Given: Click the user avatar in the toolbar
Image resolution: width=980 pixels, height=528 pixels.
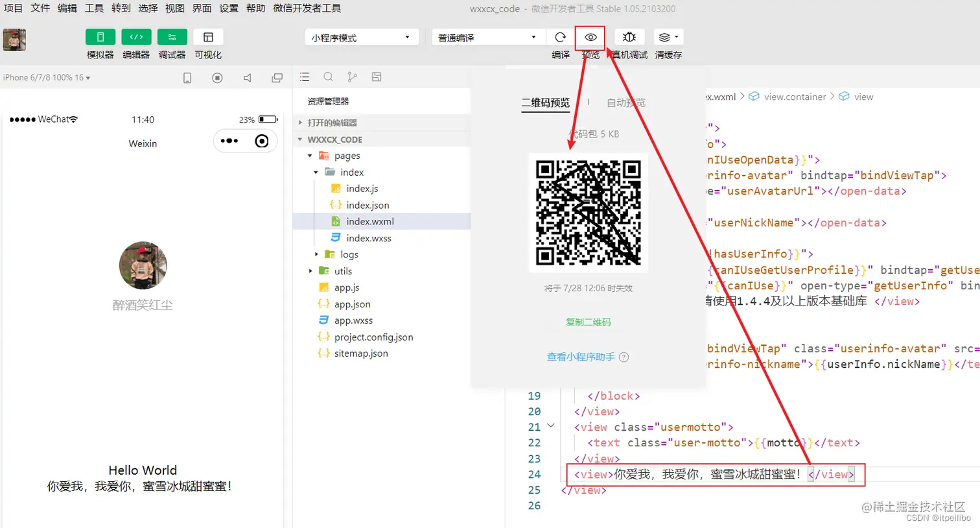Looking at the screenshot, I should (x=14, y=40).
